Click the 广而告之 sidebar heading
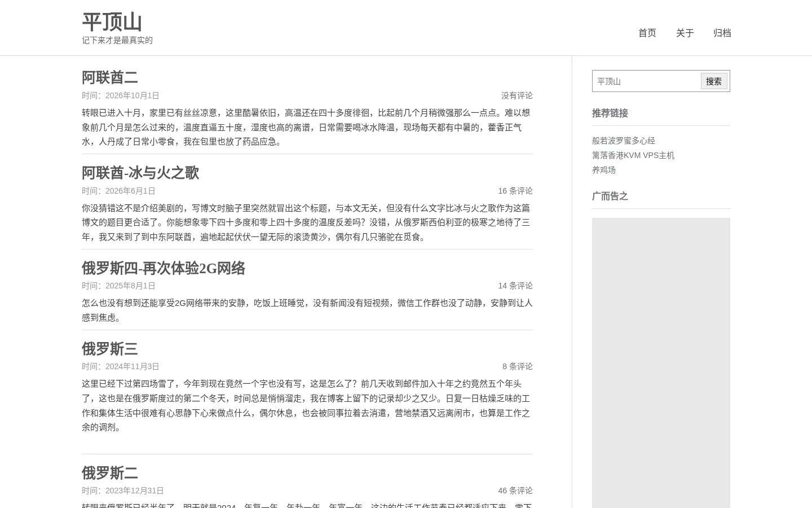This screenshot has height=508, width=812. pyautogui.click(x=610, y=196)
